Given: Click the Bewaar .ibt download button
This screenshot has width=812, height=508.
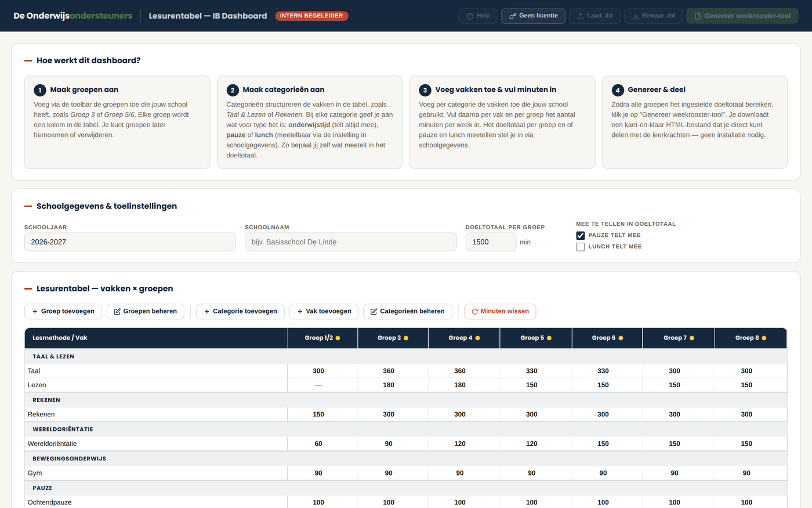Looking at the screenshot, I should point(653,16).
